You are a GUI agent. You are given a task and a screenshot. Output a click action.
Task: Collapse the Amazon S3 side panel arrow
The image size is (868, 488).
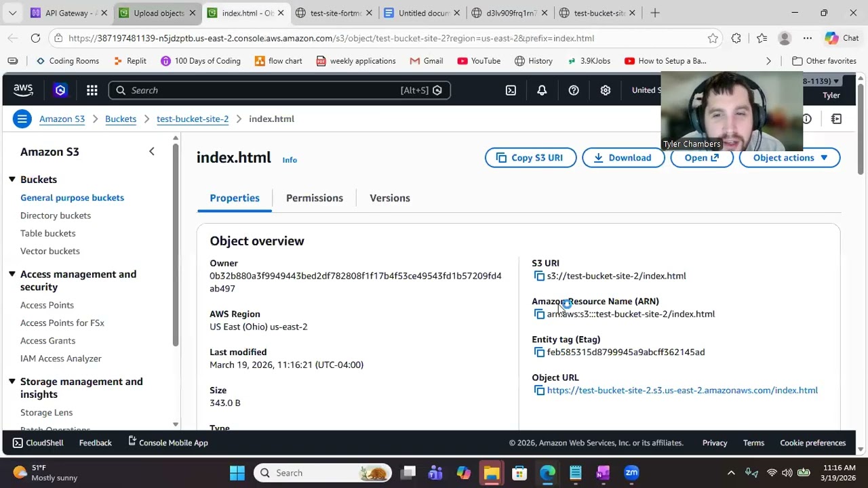[x=152, y=152]
